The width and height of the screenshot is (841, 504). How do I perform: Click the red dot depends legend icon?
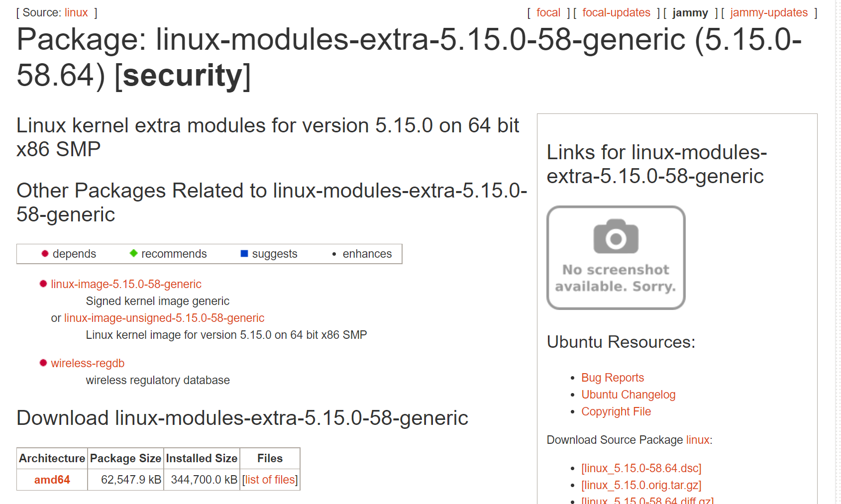tap(44, 253)
